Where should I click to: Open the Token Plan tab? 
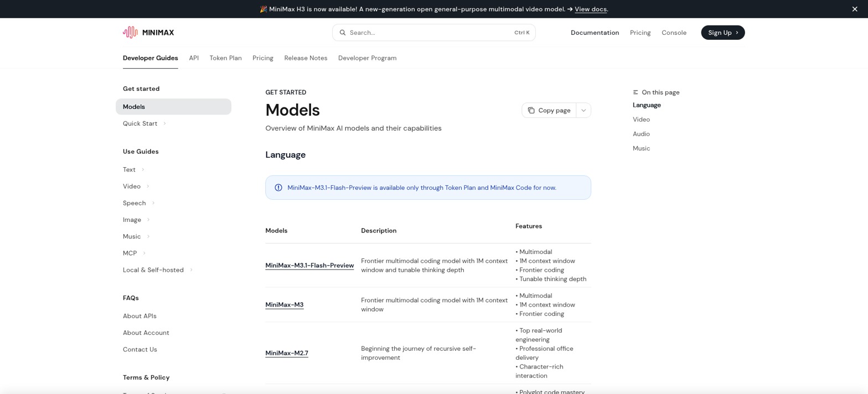point(225,58)
